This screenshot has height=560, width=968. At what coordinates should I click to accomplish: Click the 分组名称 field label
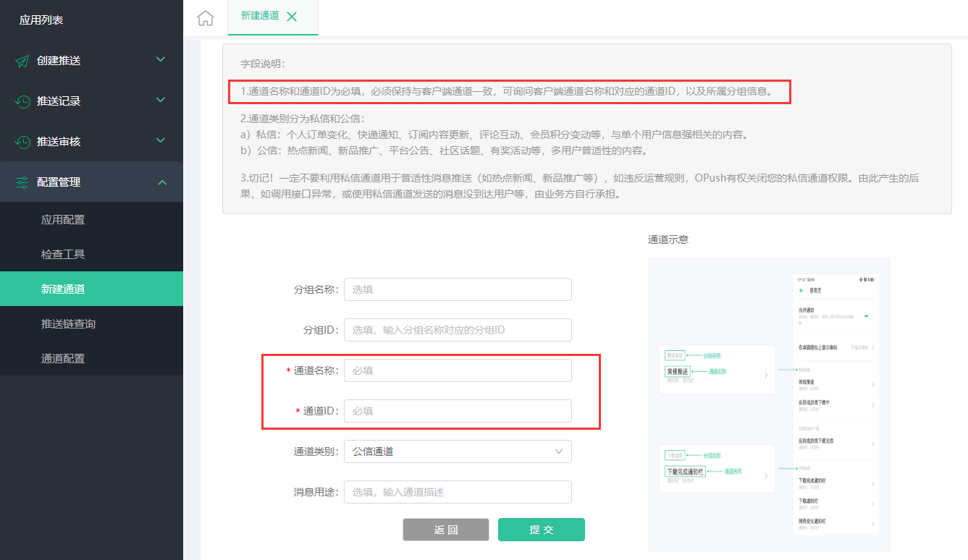coord(316,289)
